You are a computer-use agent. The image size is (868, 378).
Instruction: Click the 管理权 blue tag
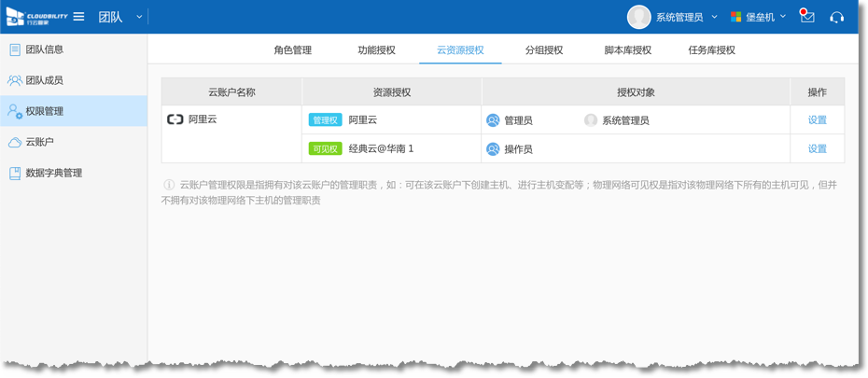click(325, 120)
